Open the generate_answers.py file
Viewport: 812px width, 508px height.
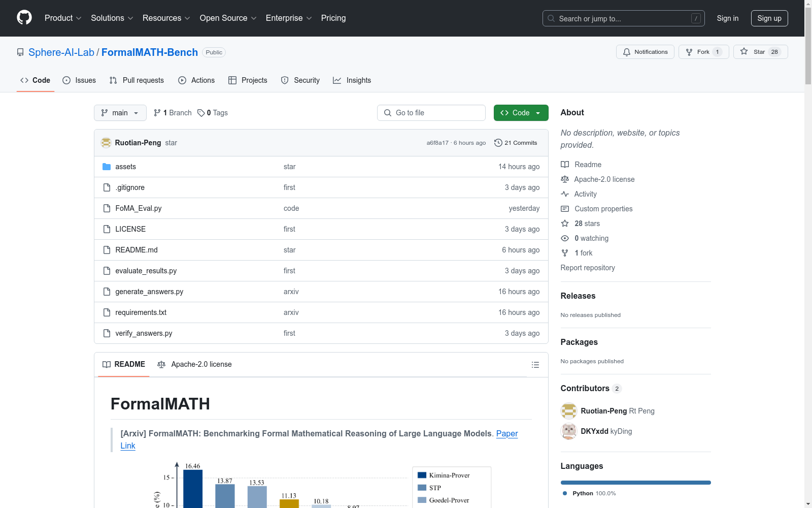149,292
